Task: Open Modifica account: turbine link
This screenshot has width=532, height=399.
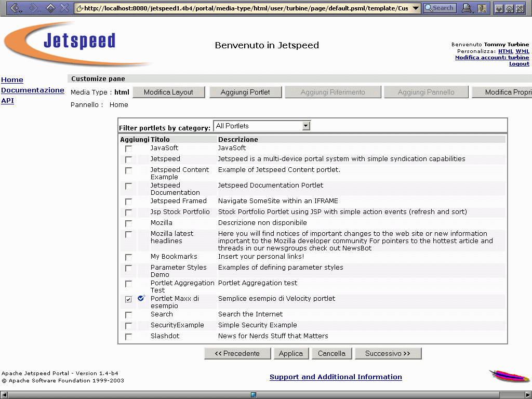Action: tap(492, 57)
